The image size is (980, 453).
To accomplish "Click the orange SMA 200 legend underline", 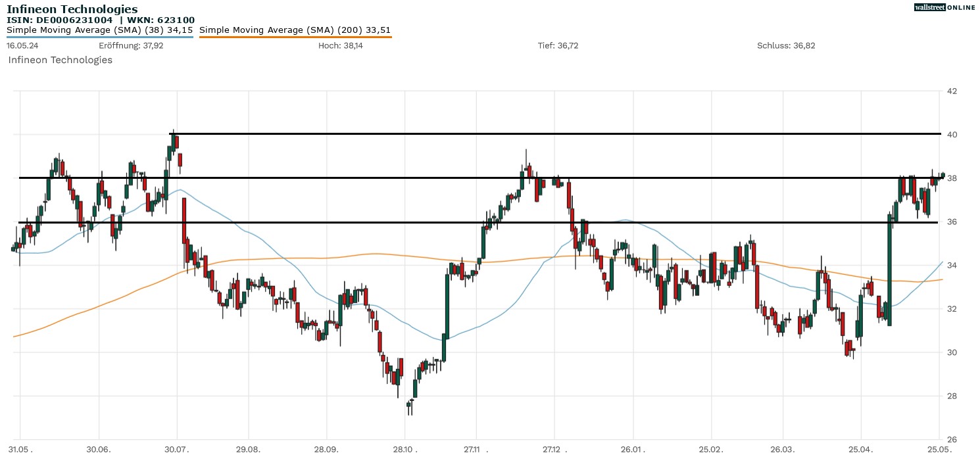I will 295,37.
